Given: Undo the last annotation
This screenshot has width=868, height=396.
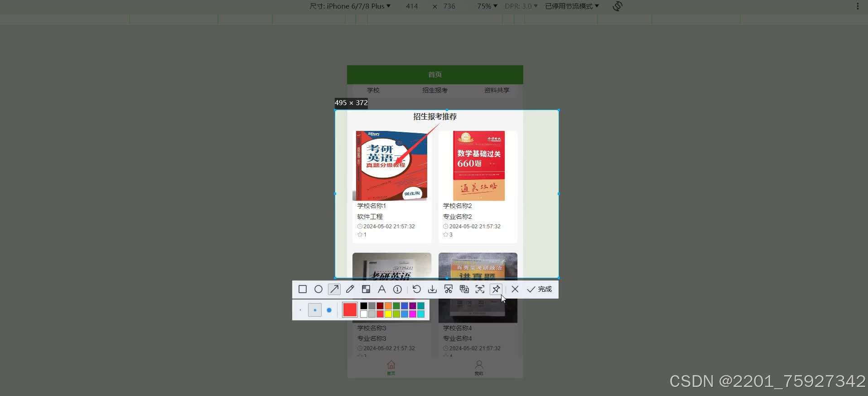Looking at the screenshot, I should (x=417, y=289).
